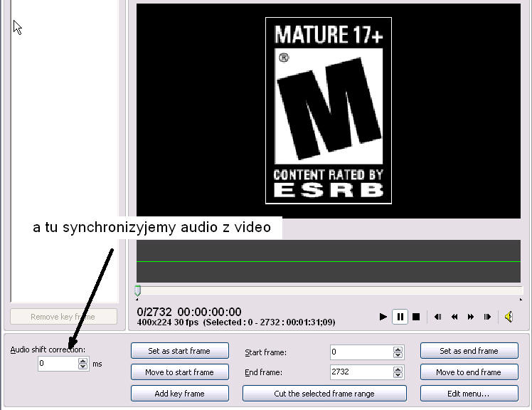This screenshot has width=532, height=410.
Task: Click the End frame label
Action: click(x=263, y=373)
